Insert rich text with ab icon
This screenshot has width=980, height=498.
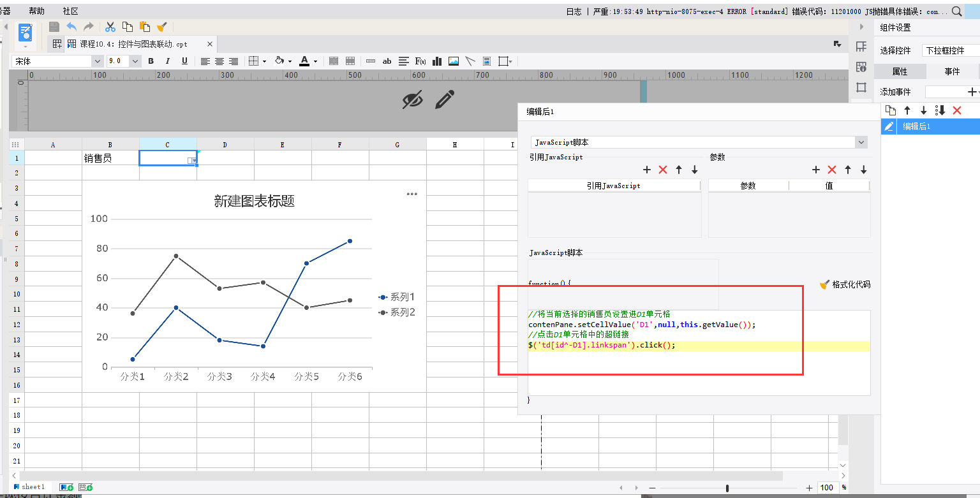tap(387, 61)
